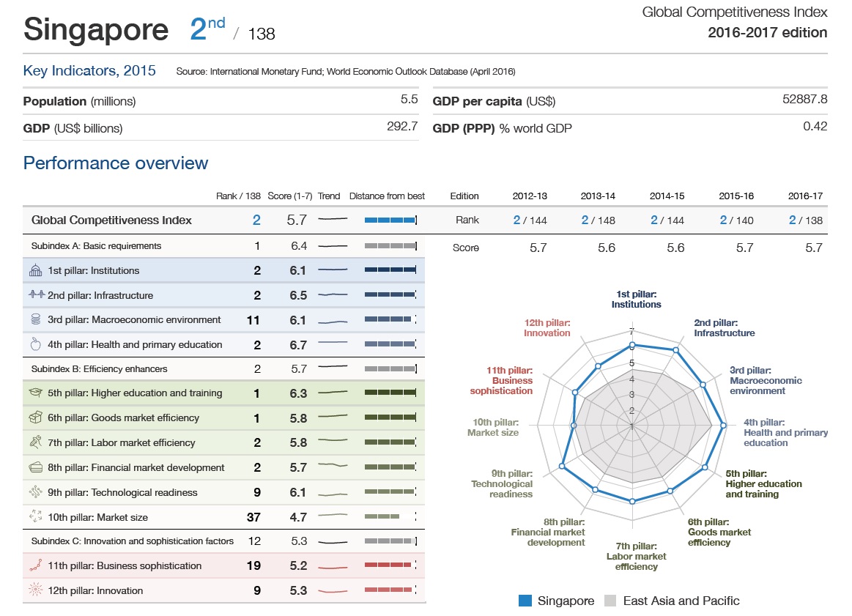Click the Higher education graduation cap icon
The image size is (852, 616).
click(35, 392)
